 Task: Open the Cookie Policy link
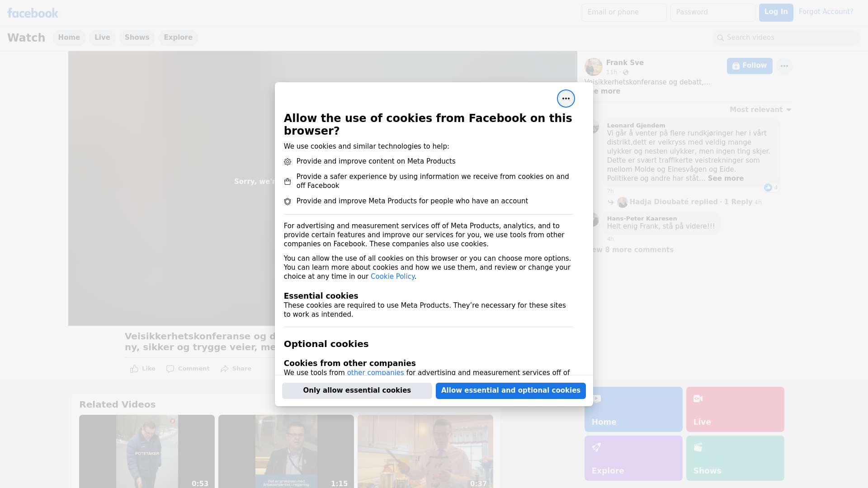(x=392, y=277)
